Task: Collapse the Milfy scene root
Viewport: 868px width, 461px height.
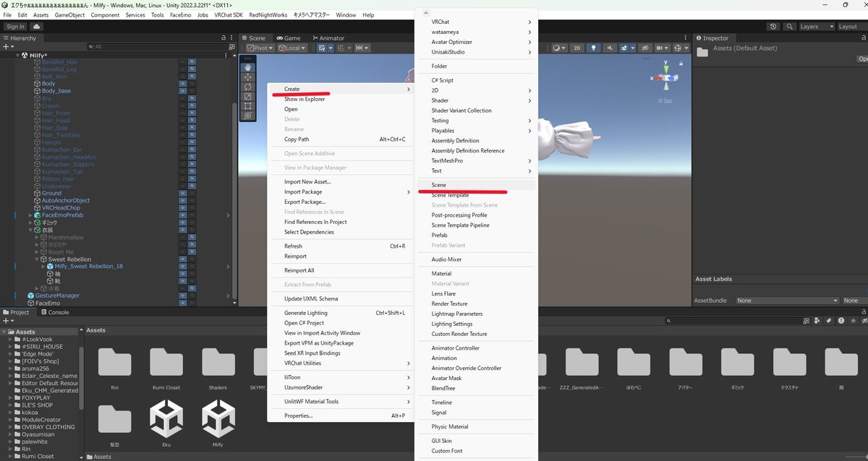Action: pyautogui.click(x=17, y=55)
